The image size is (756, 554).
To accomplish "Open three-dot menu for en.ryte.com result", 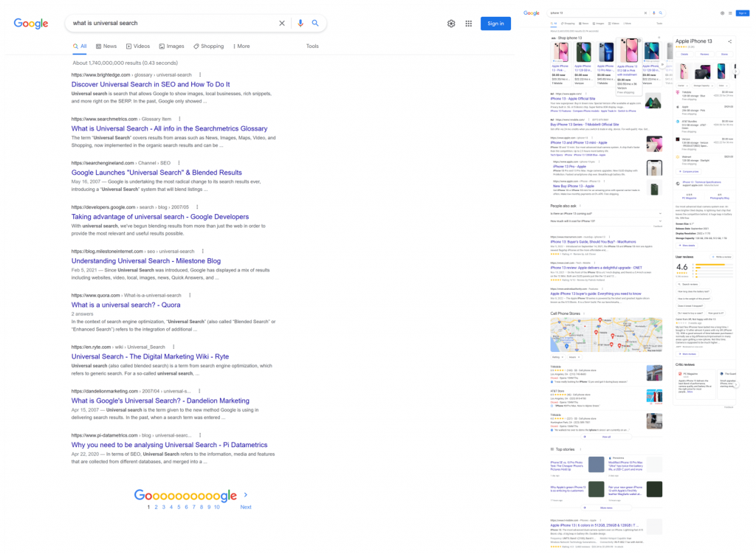I will click(x=173, y=347).
